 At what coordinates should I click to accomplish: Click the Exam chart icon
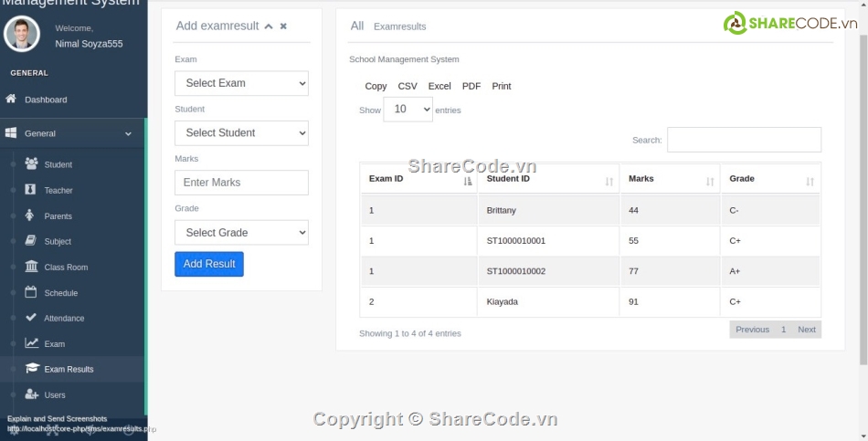click(x=32, y=343)
